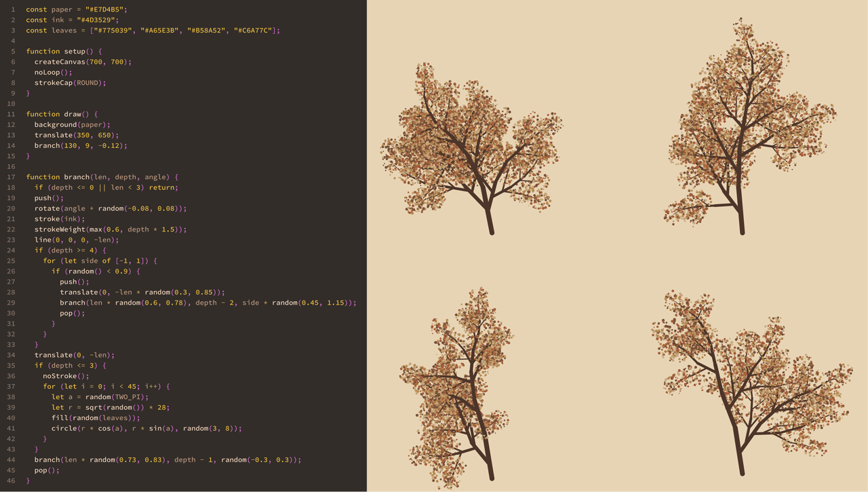This screenshot has height=492, width=868.
Task: Click 'for (let i = 0; i < 45; i++) {' line
Action: pos(106,387)
